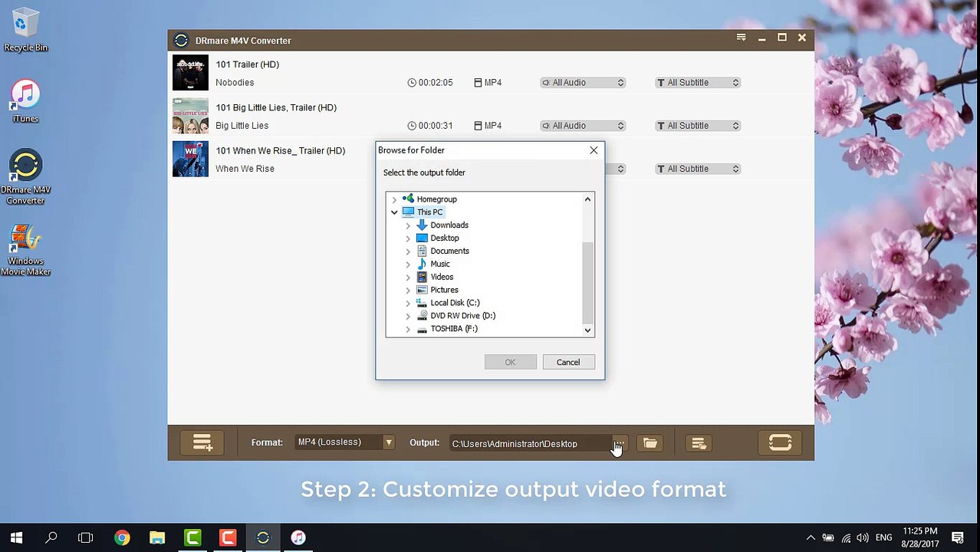Open taskbar search icon
Viewport: 980px width, 552px height.
51,537
